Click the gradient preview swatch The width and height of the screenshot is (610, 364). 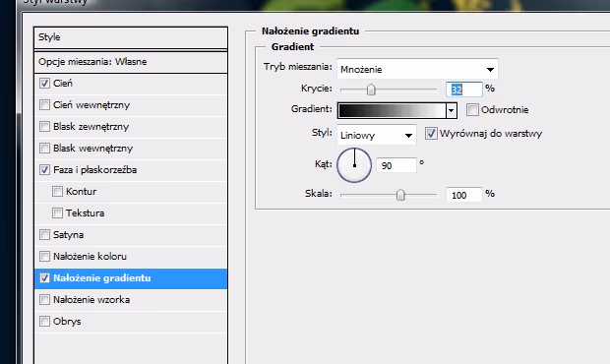click(x=393, y=111)
